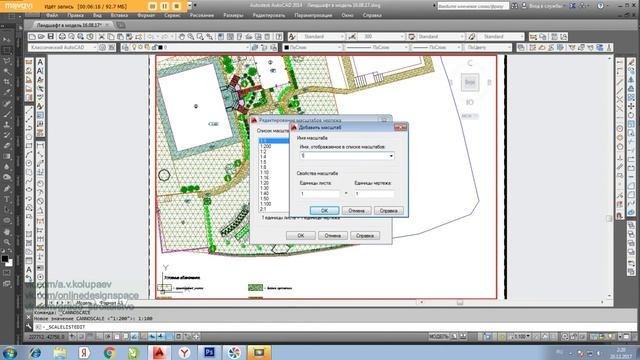Click the Save icon in the standard toolbar
Screen dimensions: 640x360
tap(51, 37)
